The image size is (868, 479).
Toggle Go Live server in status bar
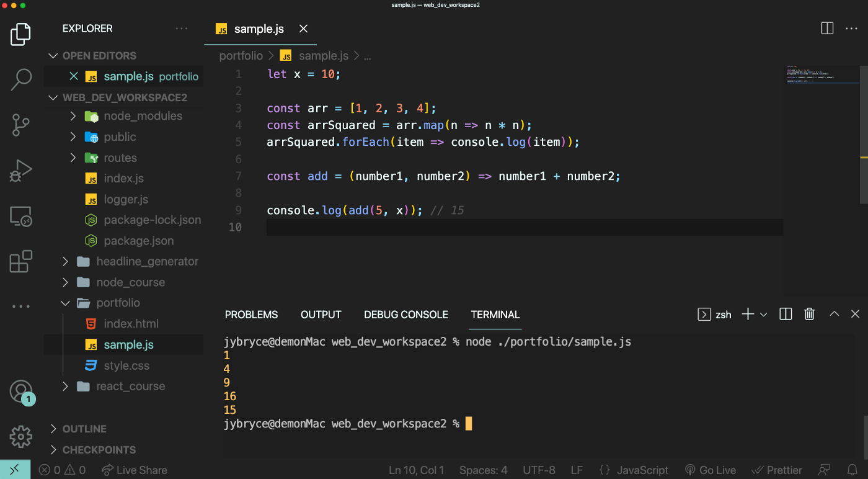coord(710,470)
